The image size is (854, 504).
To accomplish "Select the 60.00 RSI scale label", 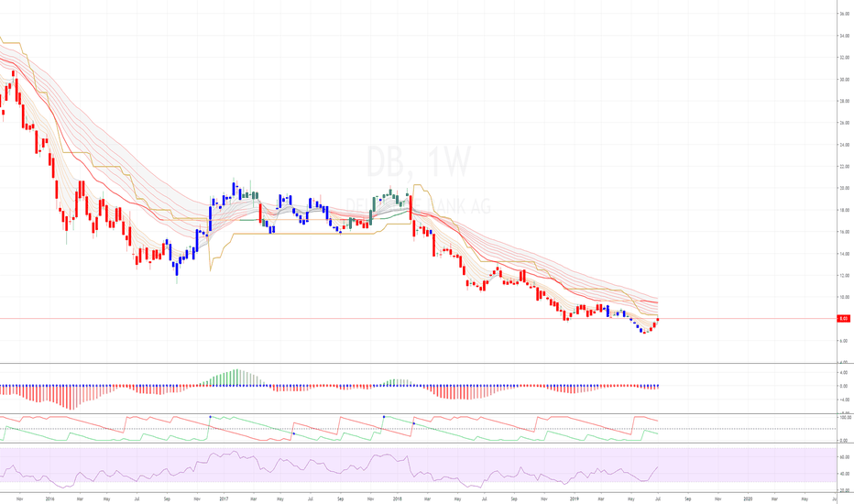I will [844, 457].
